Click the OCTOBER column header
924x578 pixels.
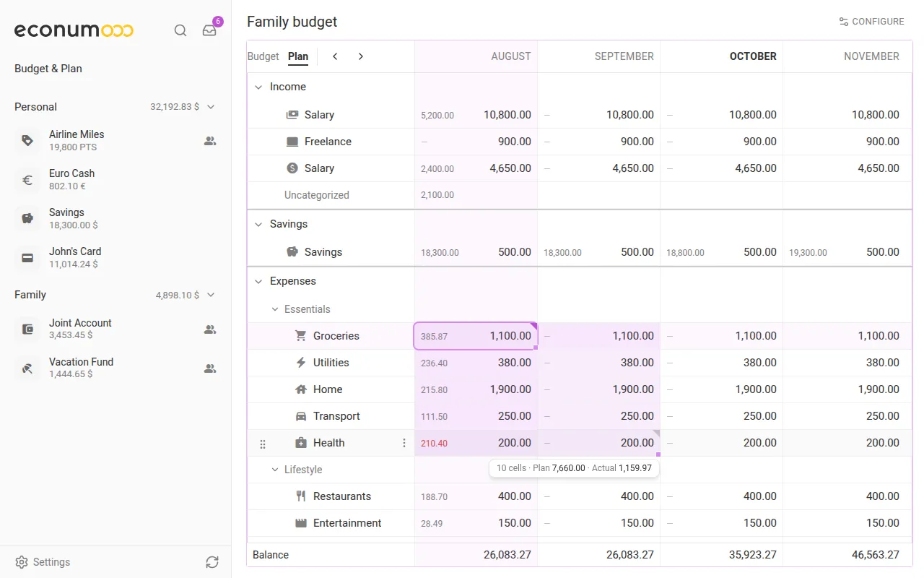pyautogui.click(x=753, y=56)
